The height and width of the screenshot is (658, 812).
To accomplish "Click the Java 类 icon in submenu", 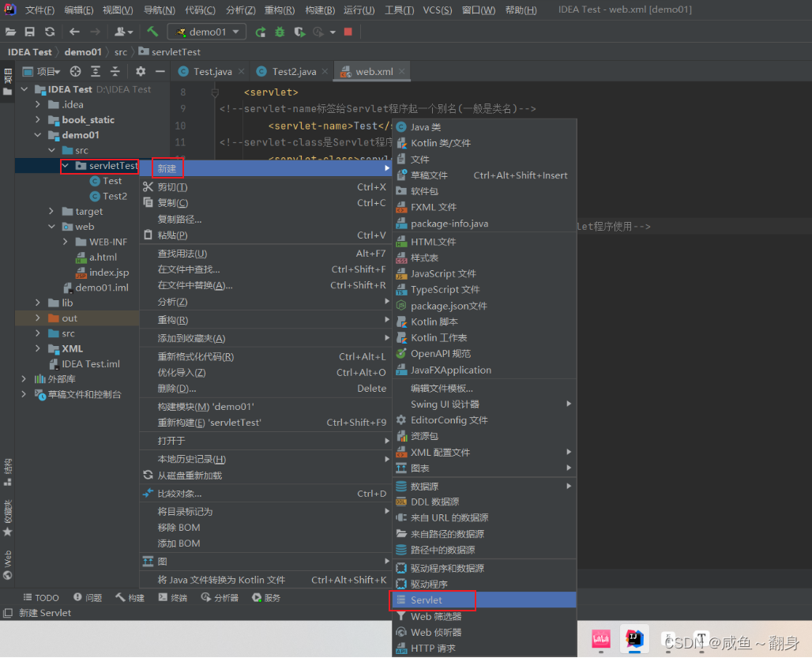I will [400, 127].
